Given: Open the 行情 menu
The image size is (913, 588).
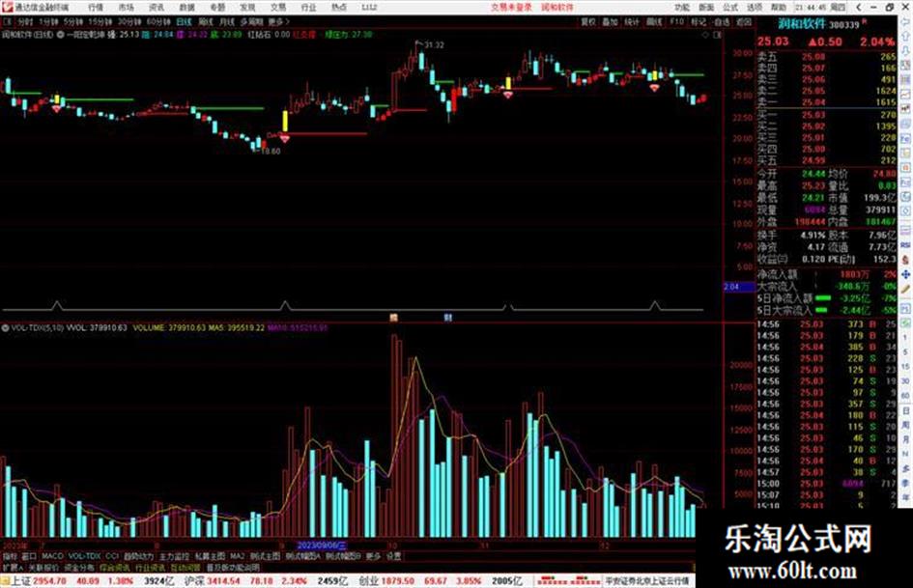Looking at the screenshot, I should click(96, 8).
